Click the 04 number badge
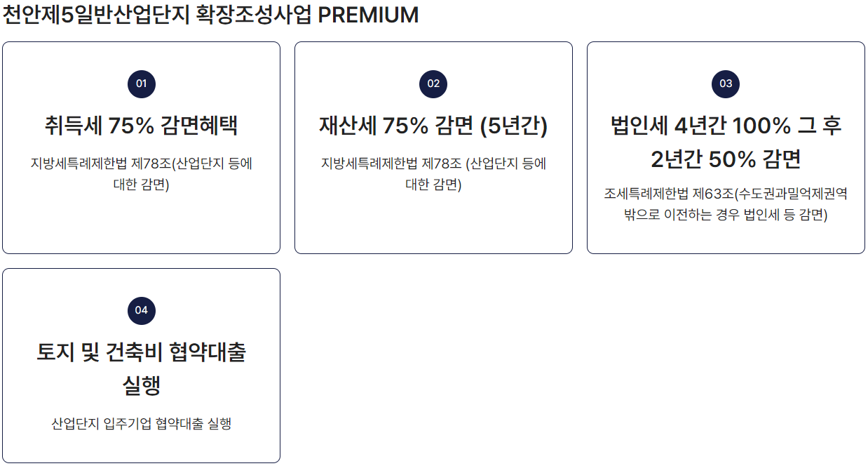868x466 pixels. (141, 310)
